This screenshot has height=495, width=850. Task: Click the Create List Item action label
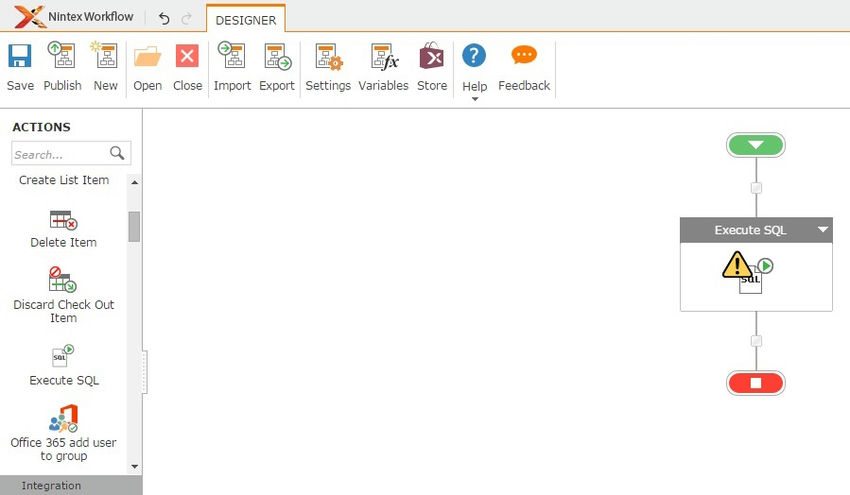pyautogui.click(x=64, y=180)
